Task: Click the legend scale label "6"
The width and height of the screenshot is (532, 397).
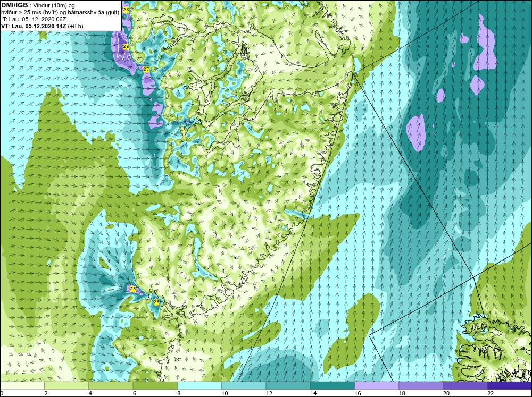Action: [x=135, y=393]
